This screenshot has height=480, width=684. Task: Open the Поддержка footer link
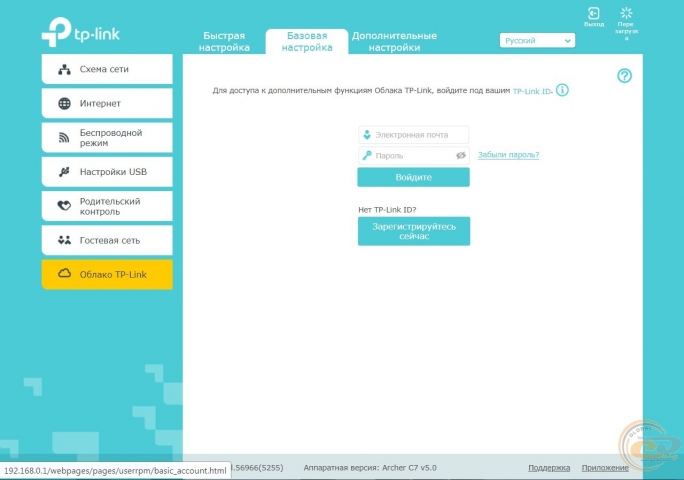click(549, 468)
